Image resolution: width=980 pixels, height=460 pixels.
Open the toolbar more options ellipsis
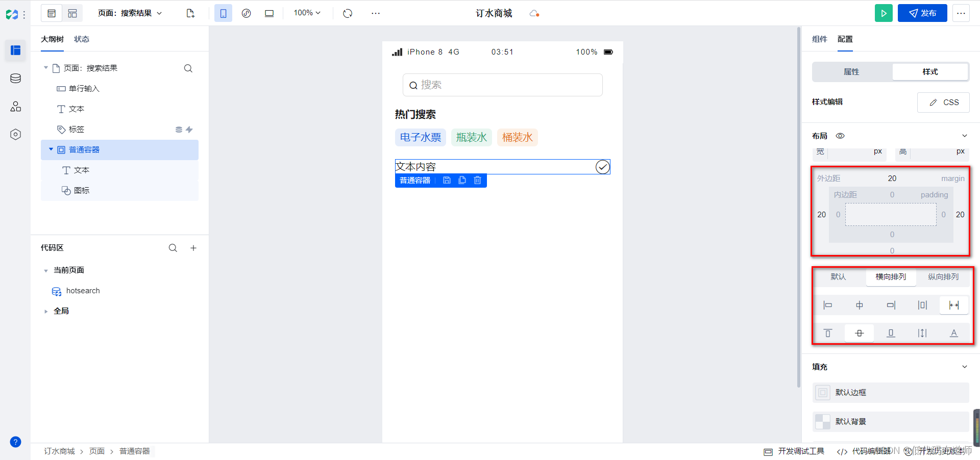point(376,13)
